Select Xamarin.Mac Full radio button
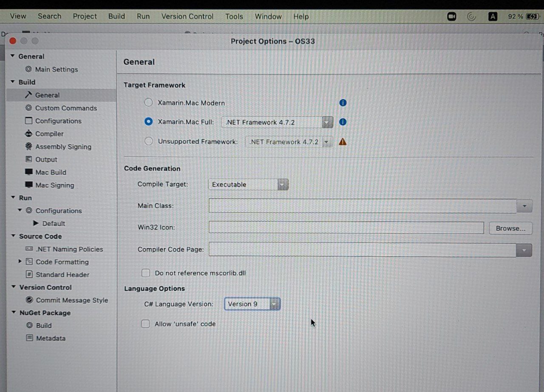 [x=148, y=122]
